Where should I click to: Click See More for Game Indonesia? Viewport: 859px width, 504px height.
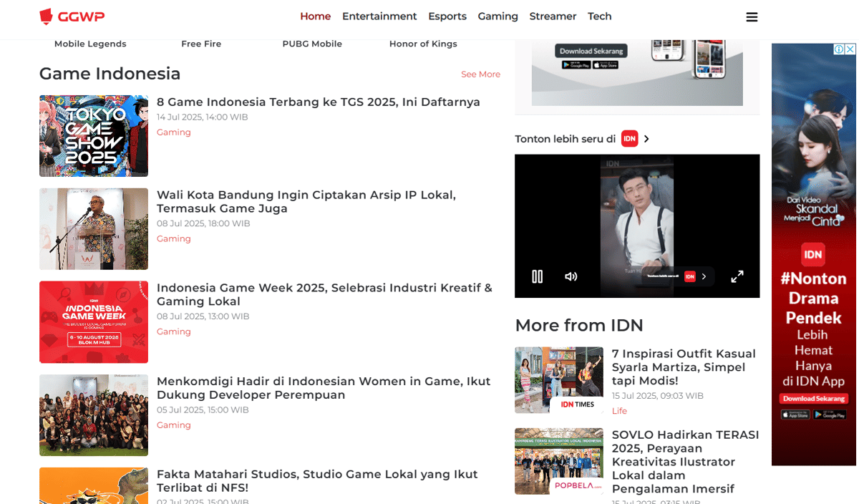coord(480,74)
